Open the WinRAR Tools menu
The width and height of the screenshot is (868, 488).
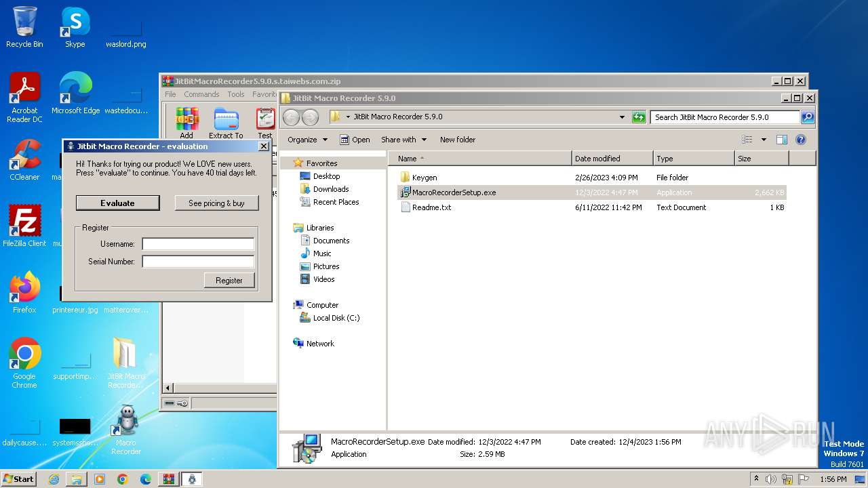236,94
